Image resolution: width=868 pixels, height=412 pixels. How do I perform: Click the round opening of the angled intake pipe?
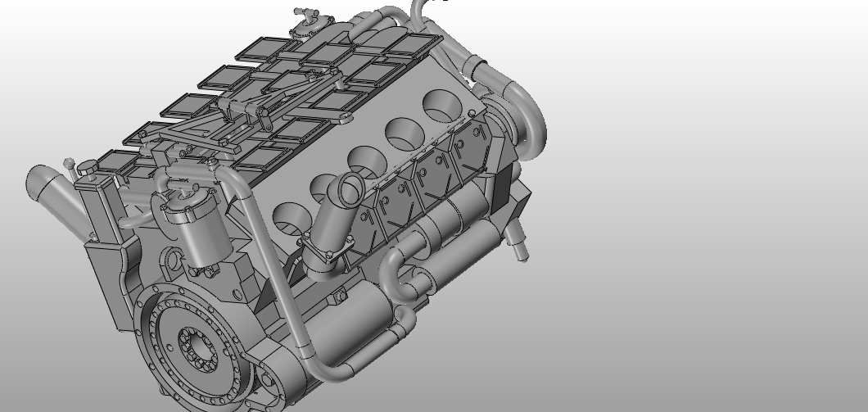click(346, 189)
